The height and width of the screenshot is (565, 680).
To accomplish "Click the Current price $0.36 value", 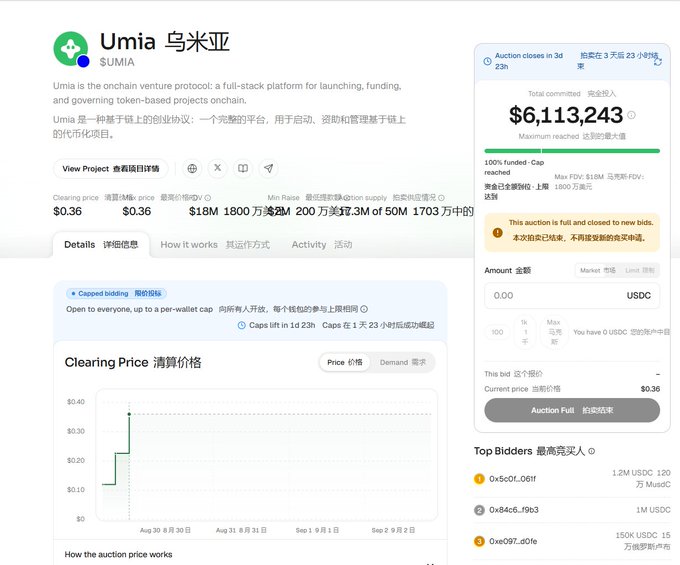I will tap(650, 389).
